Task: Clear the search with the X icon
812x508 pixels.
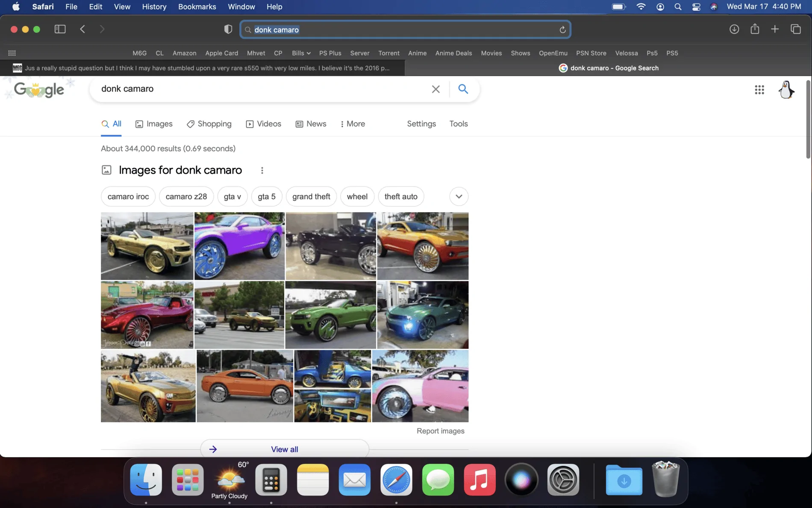Action: (x=435, y=89)
